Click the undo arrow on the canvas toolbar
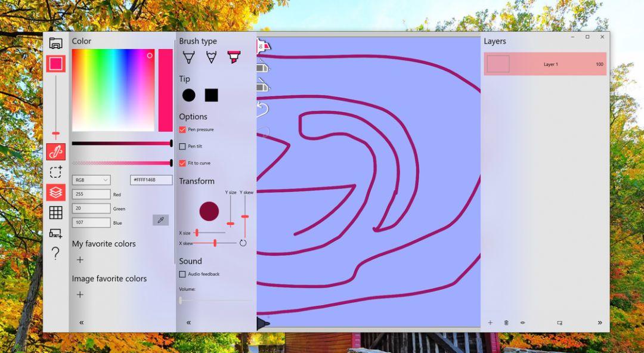This screenshot has height=353, width=644. point(263,109)
